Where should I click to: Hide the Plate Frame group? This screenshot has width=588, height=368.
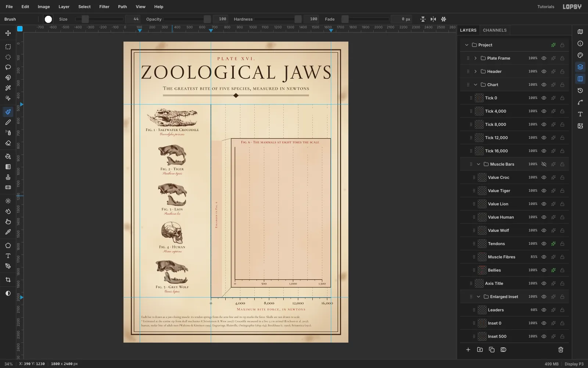pos(544,58)
